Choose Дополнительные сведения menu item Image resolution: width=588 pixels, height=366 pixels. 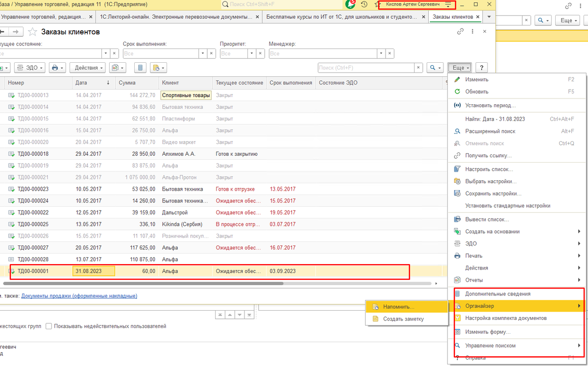[517, 294]
